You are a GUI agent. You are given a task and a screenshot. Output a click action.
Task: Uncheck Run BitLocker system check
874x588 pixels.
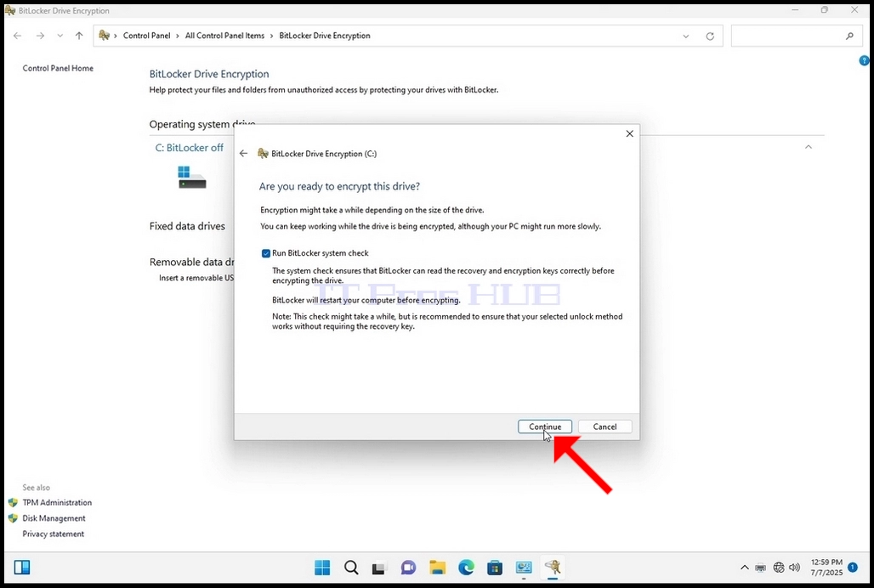tap(266, 253)
